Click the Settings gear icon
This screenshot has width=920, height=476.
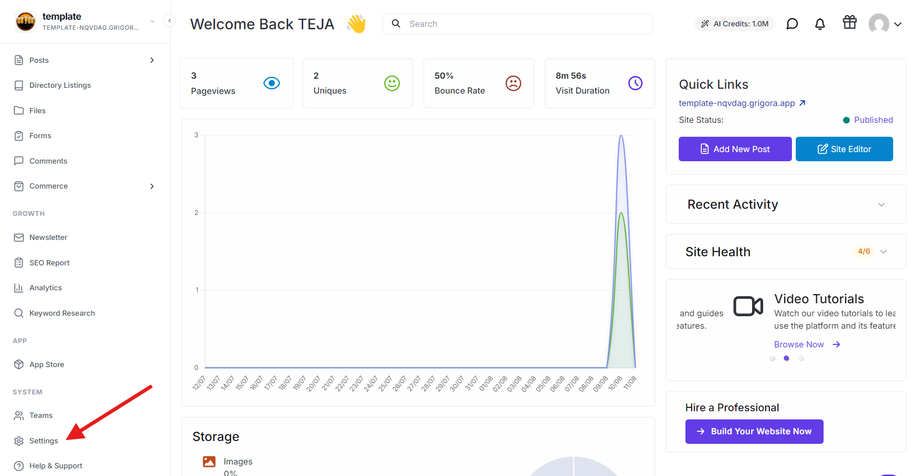pyautogui.click(x=19, y=441)
